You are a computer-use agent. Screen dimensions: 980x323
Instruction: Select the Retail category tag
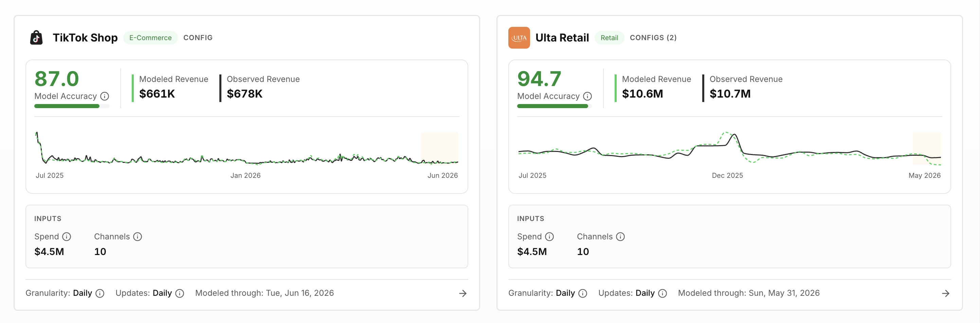(x=609, y=38)
